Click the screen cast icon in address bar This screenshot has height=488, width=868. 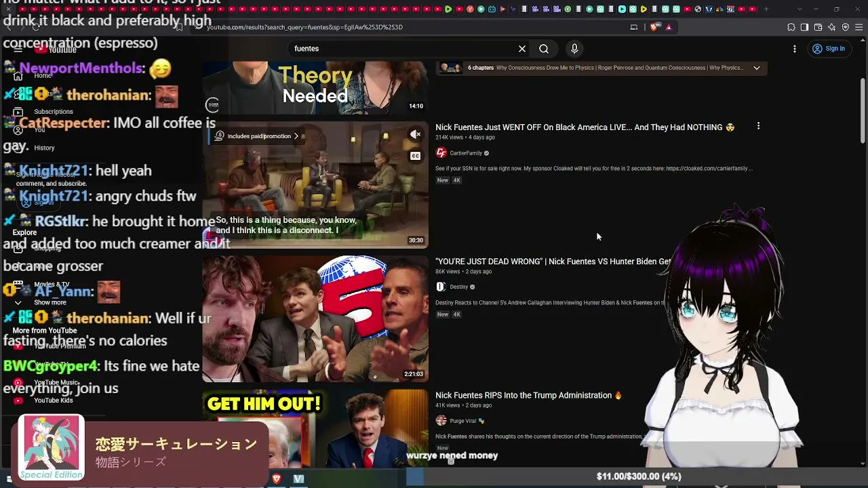(x=634, y=27)
